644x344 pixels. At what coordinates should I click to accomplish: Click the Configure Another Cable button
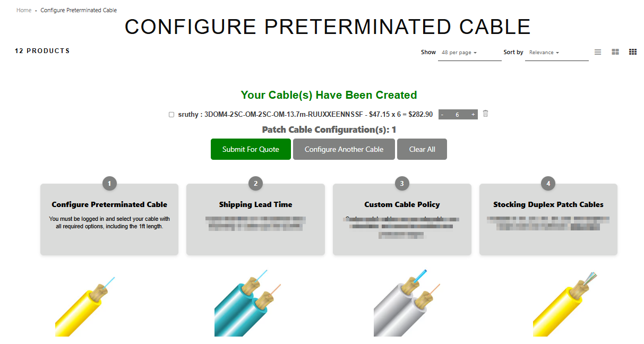[344, 149]
